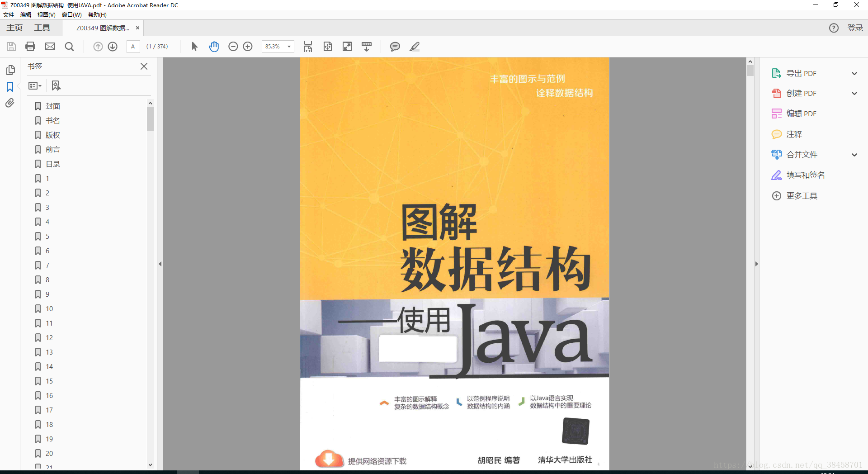The height and width of the screenshot is (474, 868).
Task: Click the Print icon in toolbar
Action: [x=30, y=47]
